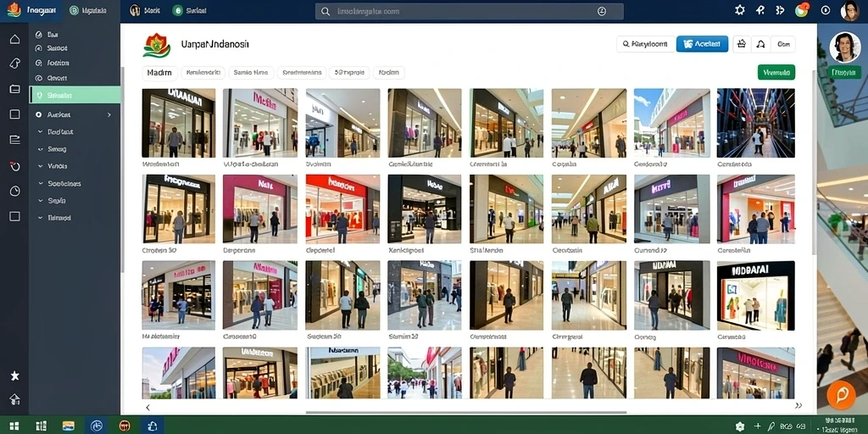
Task: Select the highlighted green sidebar item
Action: point(75,95)
